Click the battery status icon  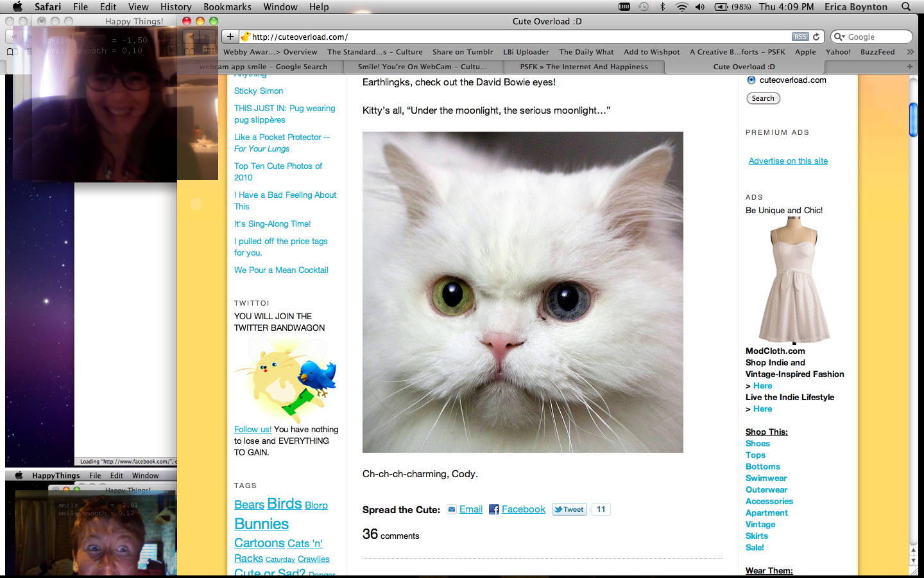[x=721, y=7]
